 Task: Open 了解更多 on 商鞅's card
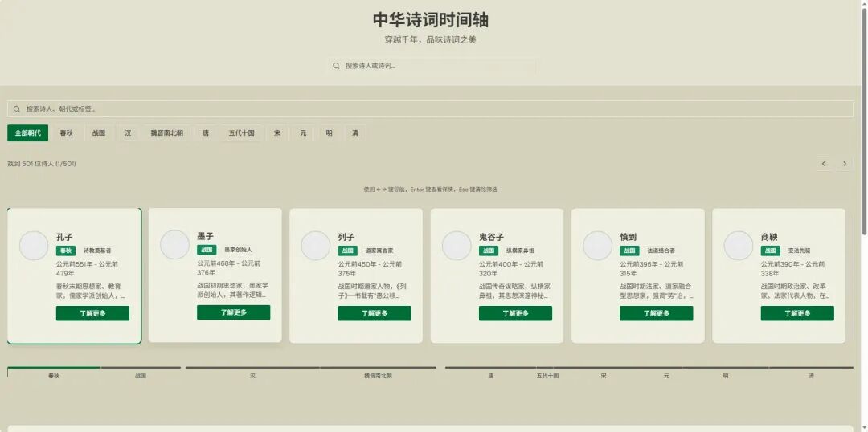click(x=797, y=314)
